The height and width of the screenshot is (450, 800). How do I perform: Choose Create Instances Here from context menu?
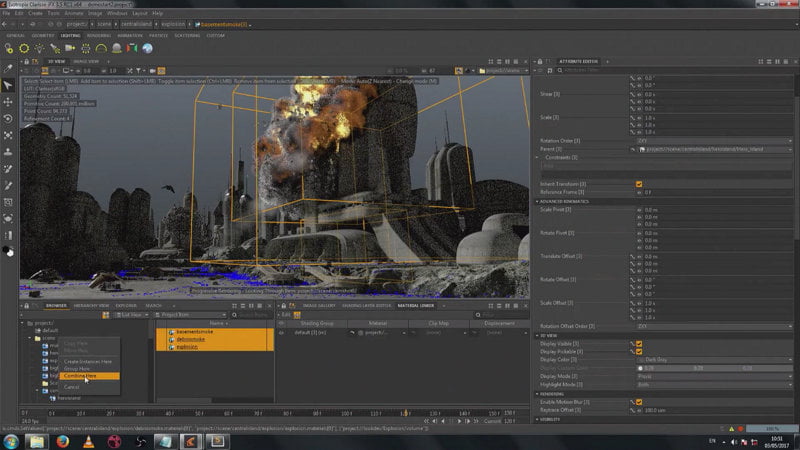point(88,362)
